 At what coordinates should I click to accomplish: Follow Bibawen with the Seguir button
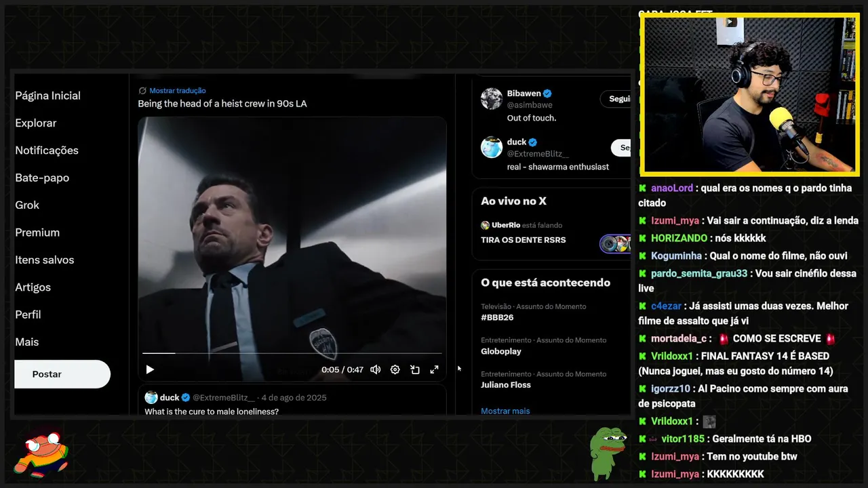point(616,99)
